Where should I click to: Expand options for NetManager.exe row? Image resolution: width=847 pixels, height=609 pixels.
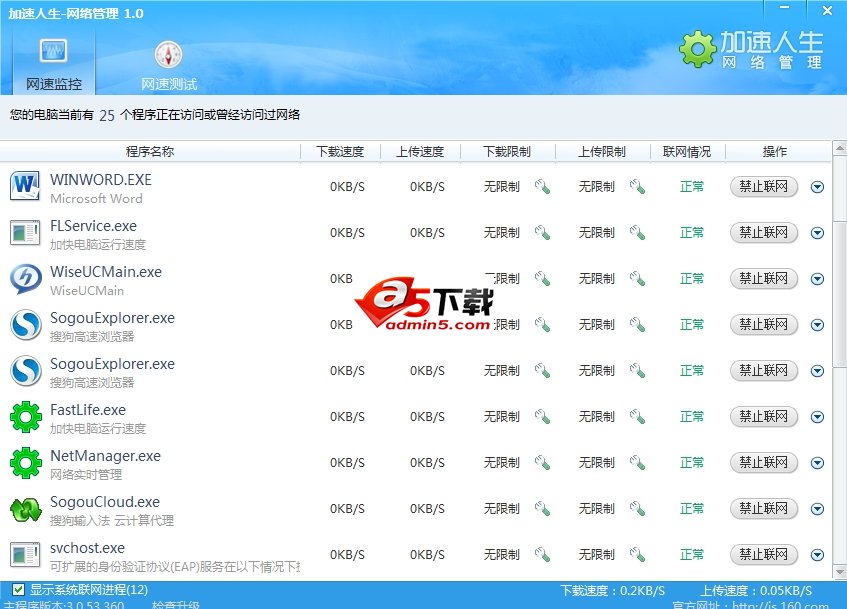(x=817, y=463)
